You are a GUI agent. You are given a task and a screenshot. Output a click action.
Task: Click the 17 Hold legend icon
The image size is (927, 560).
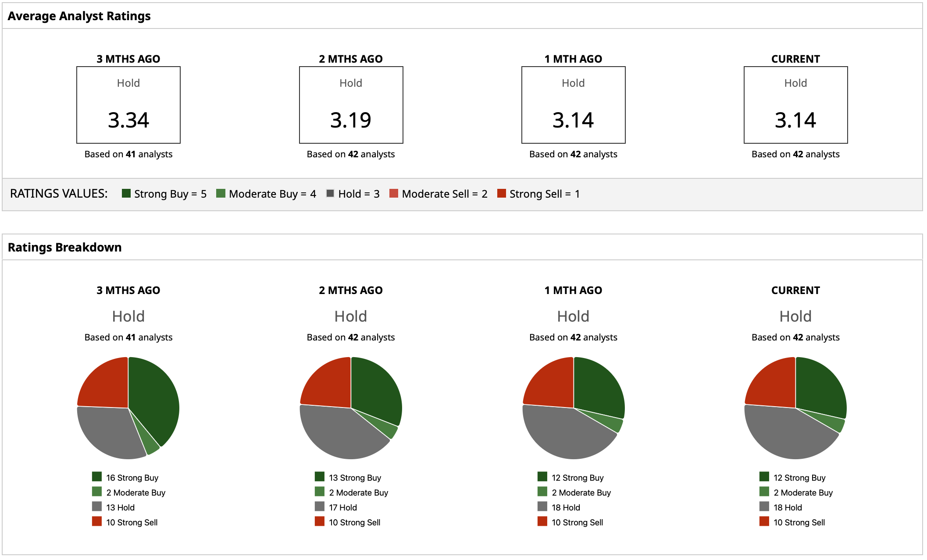pos(320,507)
